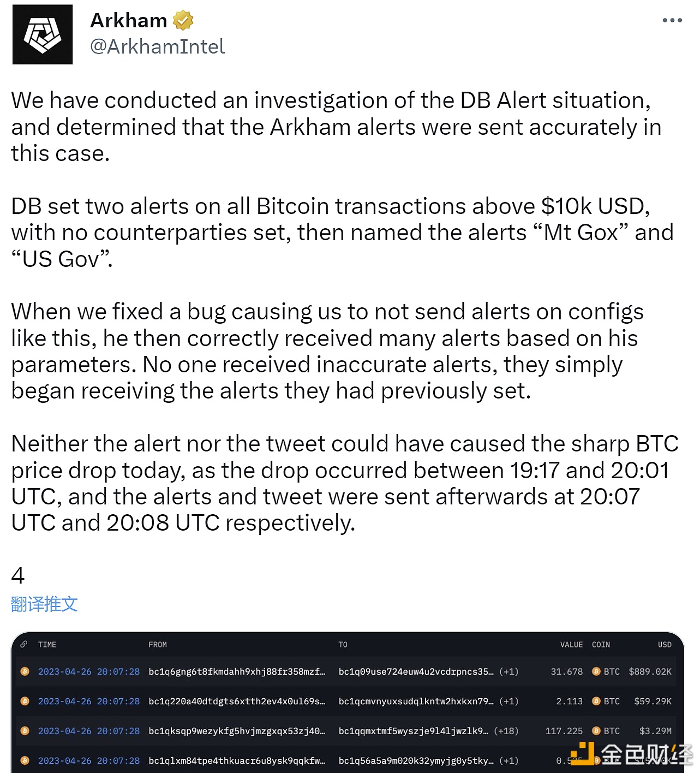700x773 pixels.
Task: Open the tweet's three-dot more menu
Action: (672, 21)
